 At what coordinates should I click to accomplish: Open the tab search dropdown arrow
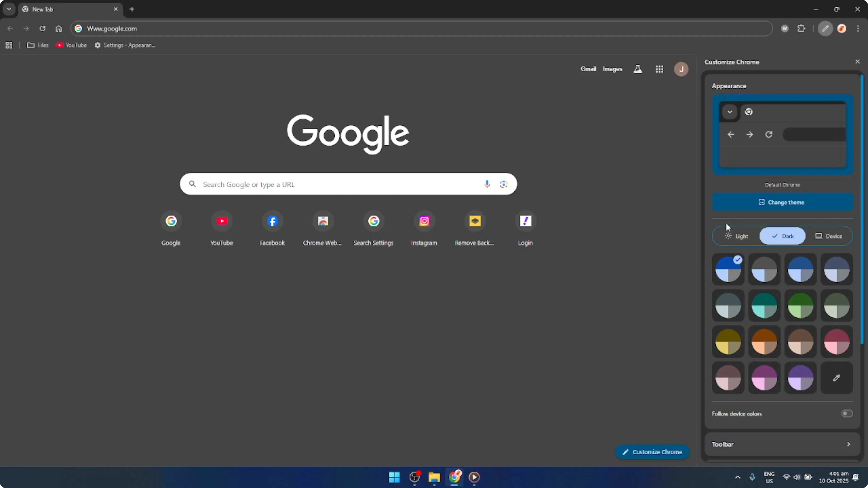point(9,9)
